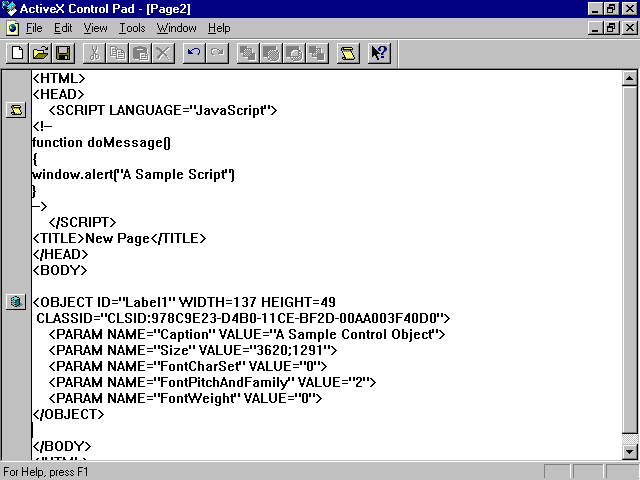Open Script Wizard from the toolbar scroll icon

pos(347,52)
